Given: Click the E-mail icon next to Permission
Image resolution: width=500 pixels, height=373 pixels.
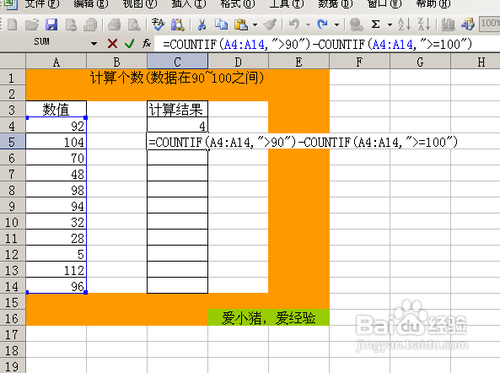Looking at the screenshot, I should point(90,25).
